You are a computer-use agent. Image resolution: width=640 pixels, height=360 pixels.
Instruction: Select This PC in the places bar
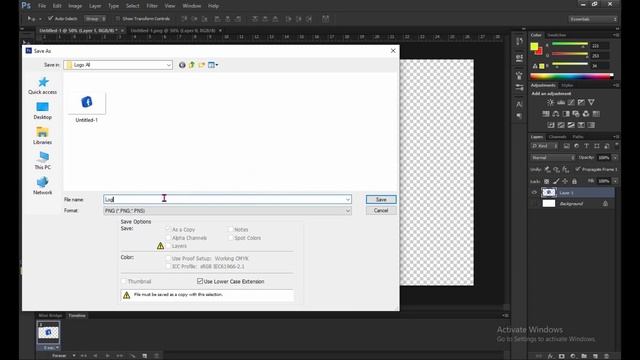tap(43, 161)
